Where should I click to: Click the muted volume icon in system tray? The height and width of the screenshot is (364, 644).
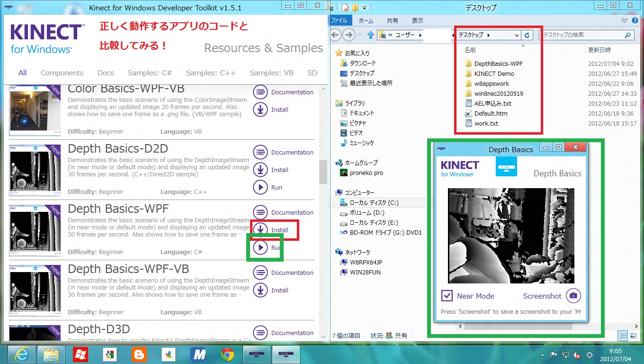point(577,355)
